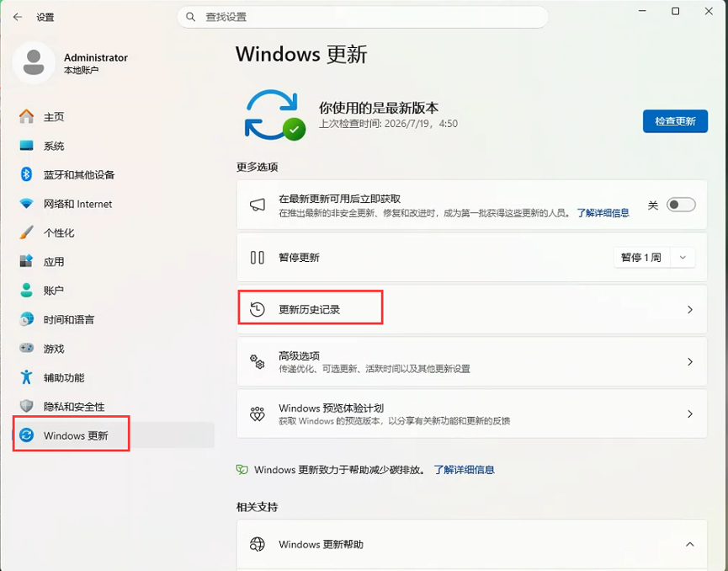Click the Bluetooth icon for 蓝牙和其他设备

(26, 174)
